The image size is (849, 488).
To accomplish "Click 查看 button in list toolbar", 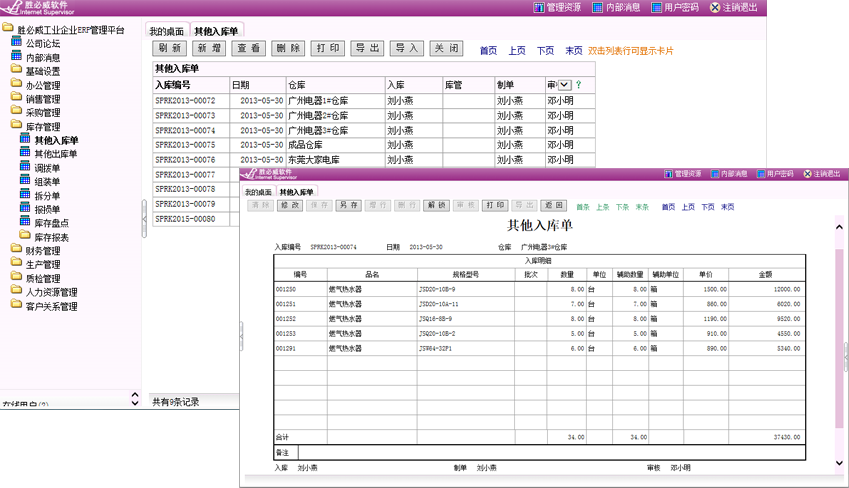I will (x=249, y=48).
